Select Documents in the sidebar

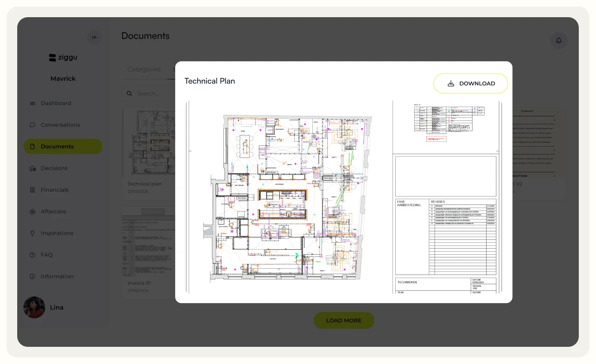click(x=63, y=146)
